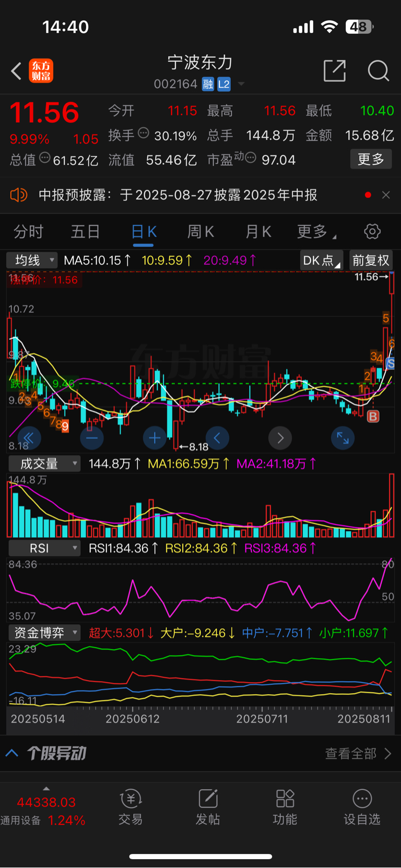The width and height of the screenshot is (401, 868).
Task: Tap the 市盈 info circle icon
Action: pyautogui.click(x=251, y=158)
